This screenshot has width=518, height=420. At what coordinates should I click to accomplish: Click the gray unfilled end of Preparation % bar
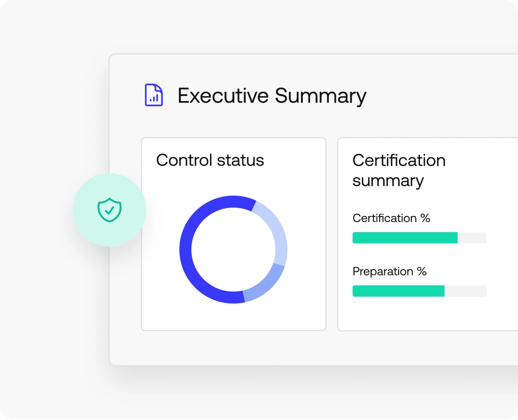tap(466, 291)
